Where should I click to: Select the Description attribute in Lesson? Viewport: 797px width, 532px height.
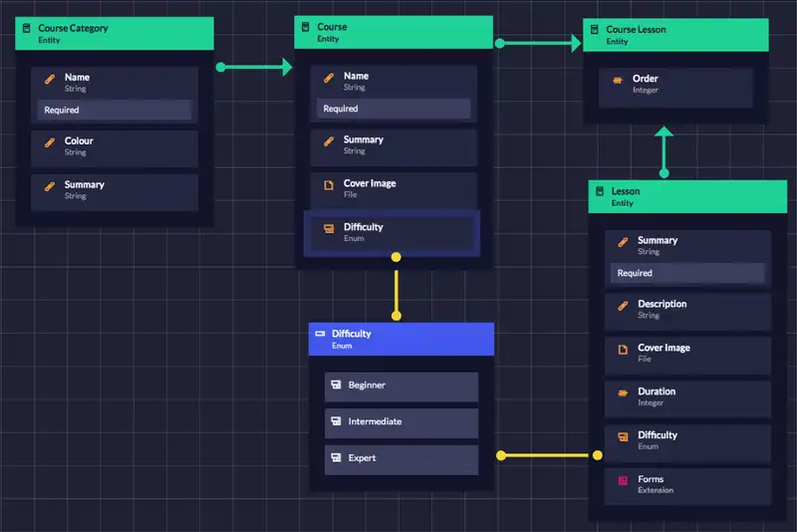click(687, 309)
